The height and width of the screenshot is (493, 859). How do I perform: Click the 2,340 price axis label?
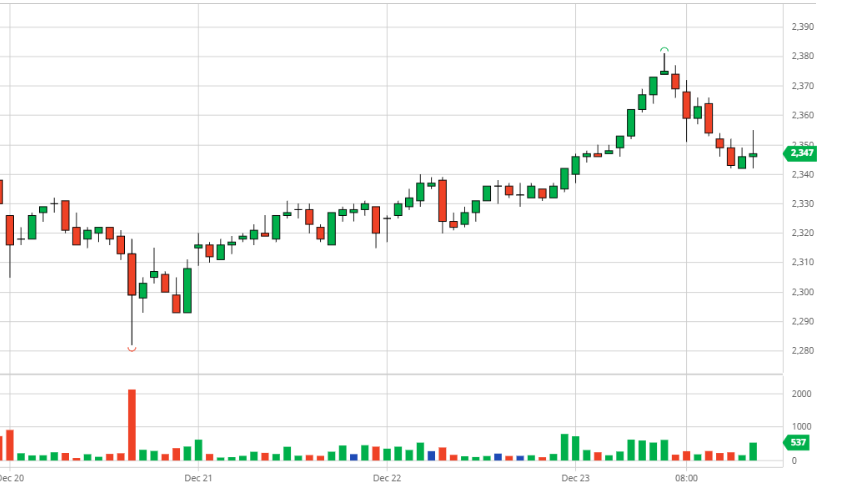point(803,175)
